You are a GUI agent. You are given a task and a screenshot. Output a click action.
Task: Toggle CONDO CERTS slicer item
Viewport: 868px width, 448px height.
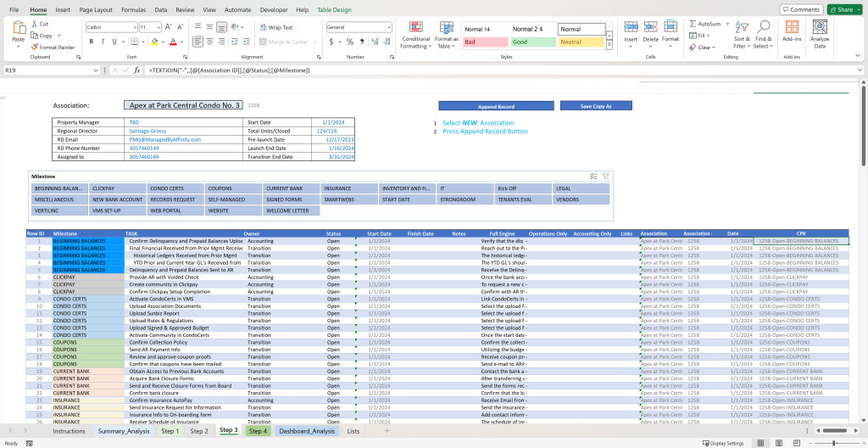point(176,188)
